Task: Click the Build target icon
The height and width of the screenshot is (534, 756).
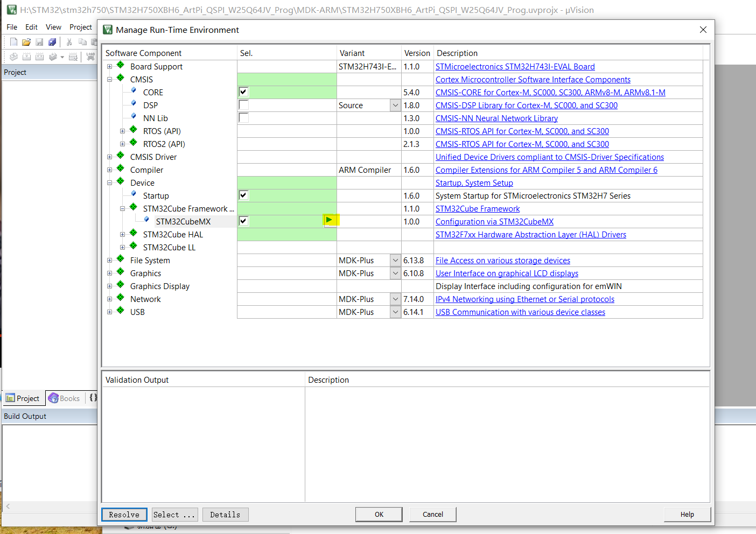Action: (26, 57)
